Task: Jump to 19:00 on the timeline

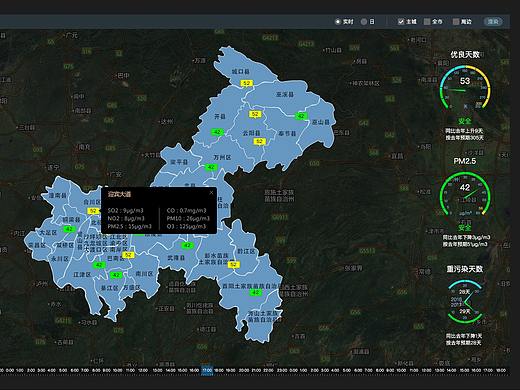Action: [x=231, y=370]
